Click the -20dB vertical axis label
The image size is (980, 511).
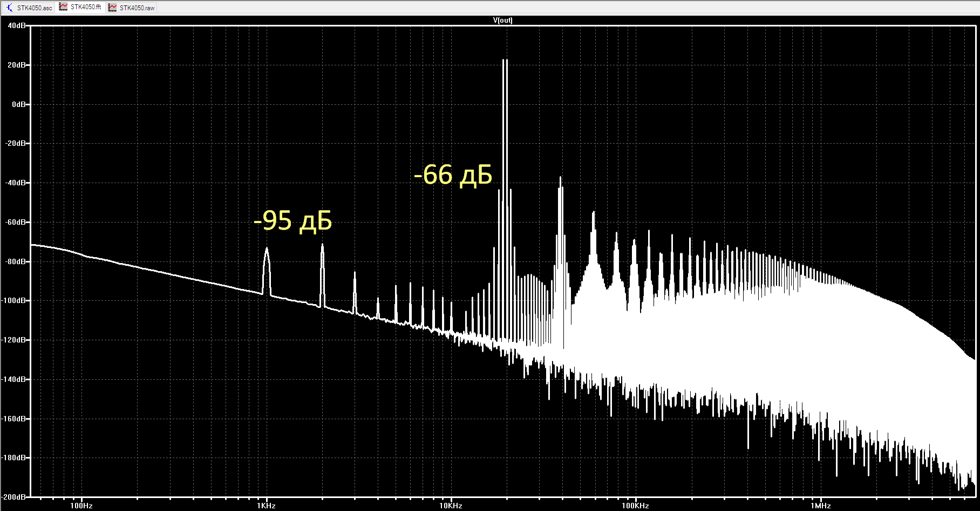pyautogui.click(x=15, y=143)
